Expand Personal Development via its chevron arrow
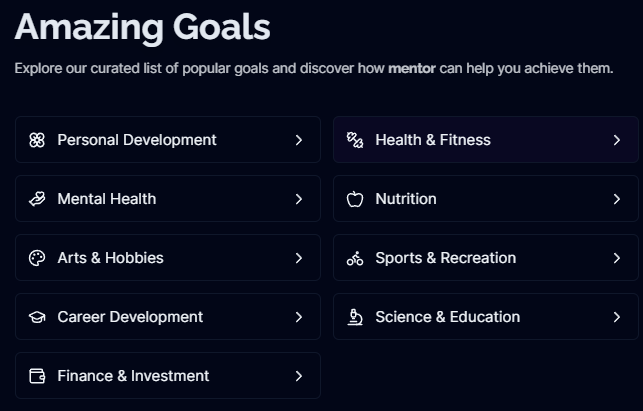This screenshot has width=643, height=411. coord(298,140)
